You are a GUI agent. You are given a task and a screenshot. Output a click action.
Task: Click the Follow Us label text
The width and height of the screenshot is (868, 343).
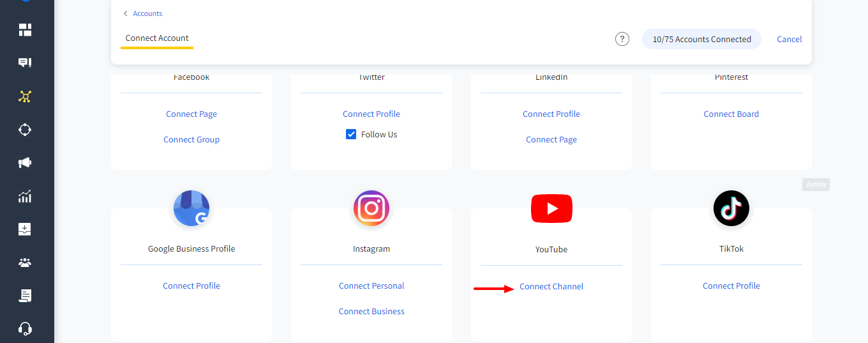pos(379,134)
